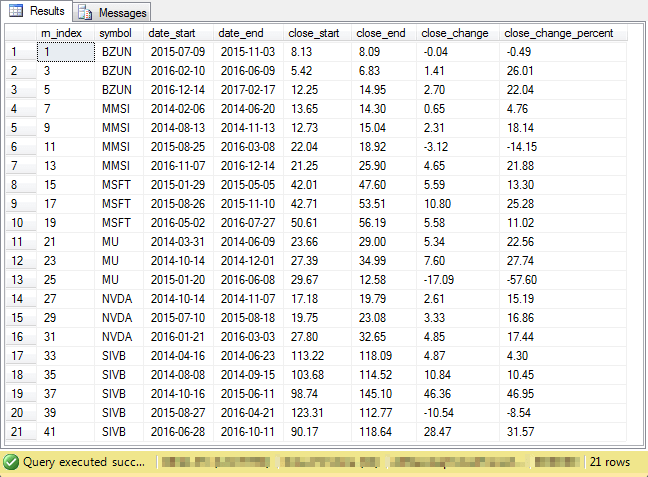The height and width of the screenshot is (477, 648).
Task: Click the date_end cell 2017-02-17
Action: click(248, 90)
